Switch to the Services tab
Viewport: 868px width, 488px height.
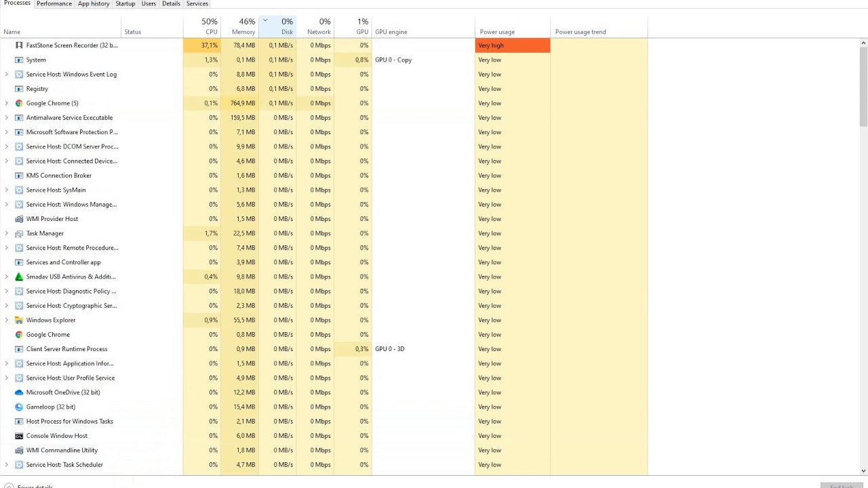(197, 3)
